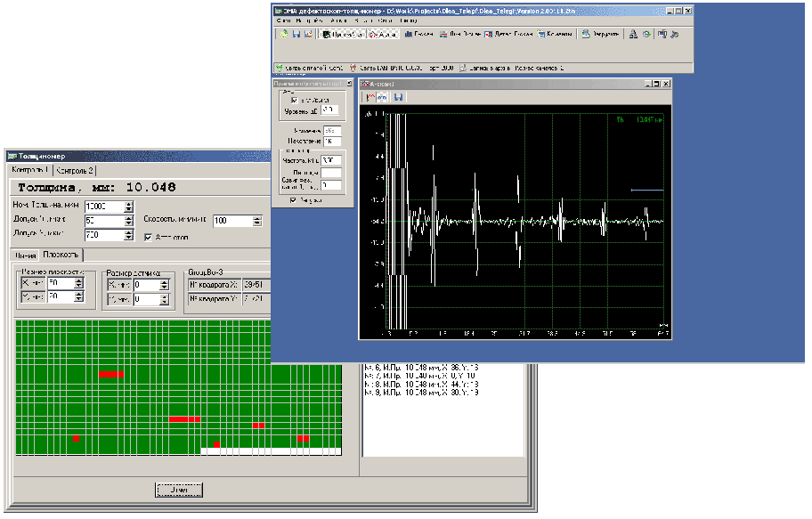Open the Линия tab
The image size is (812, 519).
click(x=25, y=255)
